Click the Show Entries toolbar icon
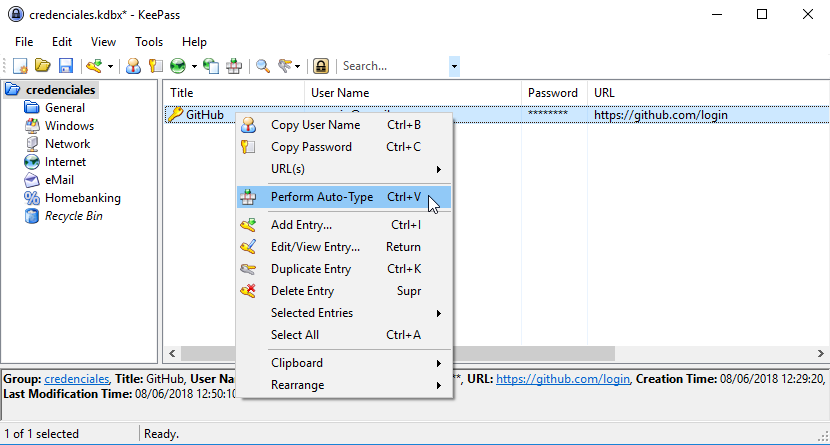 (285, 66)
